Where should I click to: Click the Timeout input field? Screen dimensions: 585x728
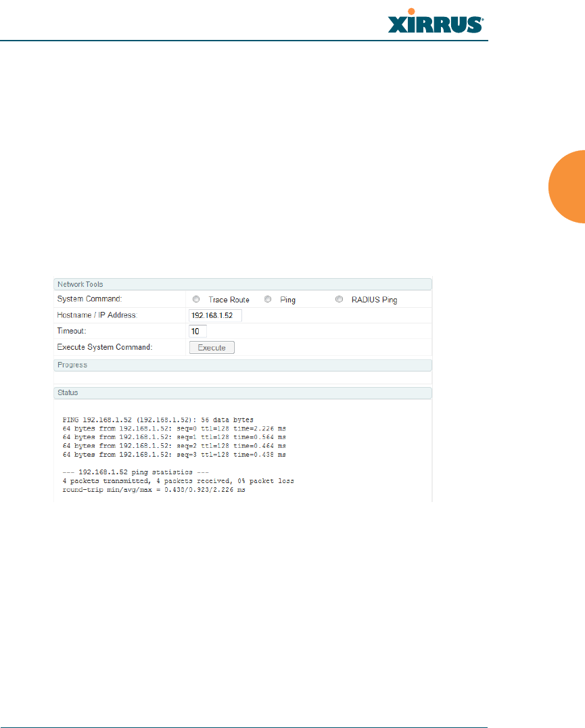click(x=197, y=331)
